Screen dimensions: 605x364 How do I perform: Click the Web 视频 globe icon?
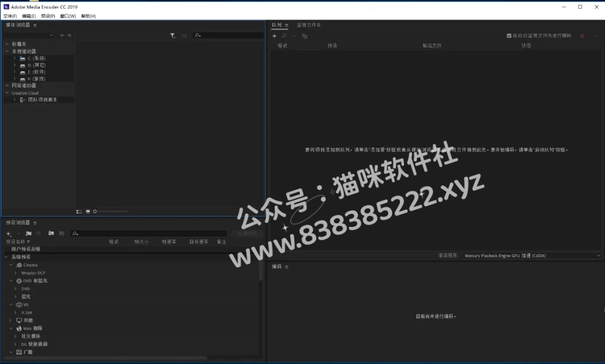(x=19, y=329)
